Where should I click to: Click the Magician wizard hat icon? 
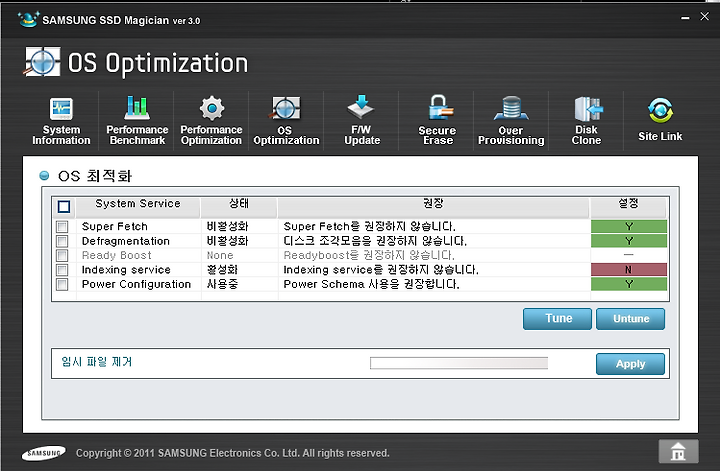(x=28, y=20)
